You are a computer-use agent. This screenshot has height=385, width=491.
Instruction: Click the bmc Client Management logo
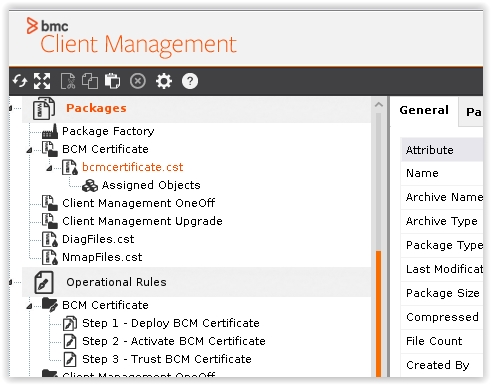pyautogui.click(x=131, y=39)
